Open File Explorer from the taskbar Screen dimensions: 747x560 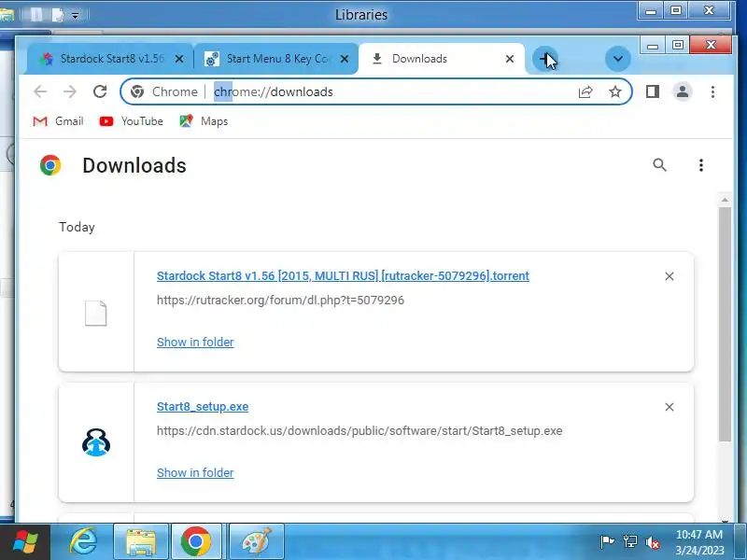pyautogui.click(x=141, y=542)
